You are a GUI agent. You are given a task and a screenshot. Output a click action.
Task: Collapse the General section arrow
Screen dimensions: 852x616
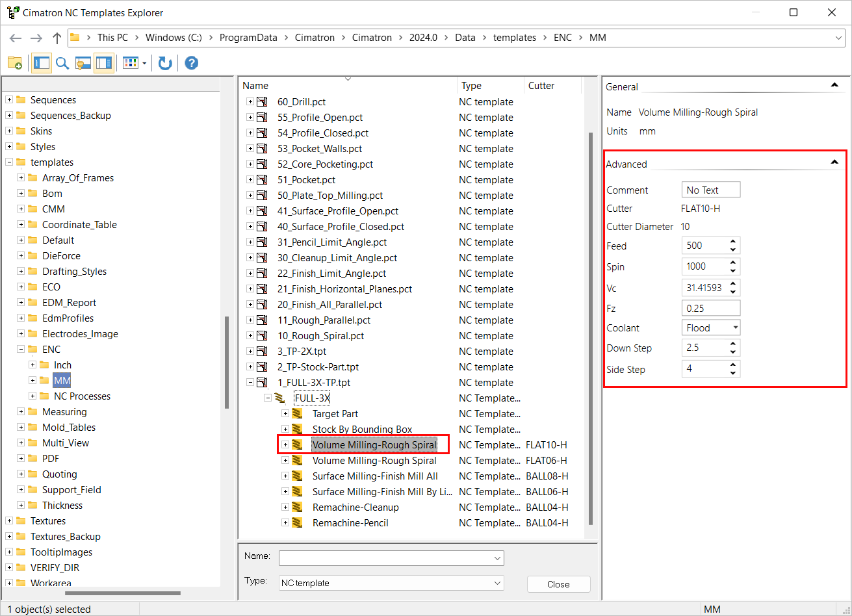click(834, 85)
